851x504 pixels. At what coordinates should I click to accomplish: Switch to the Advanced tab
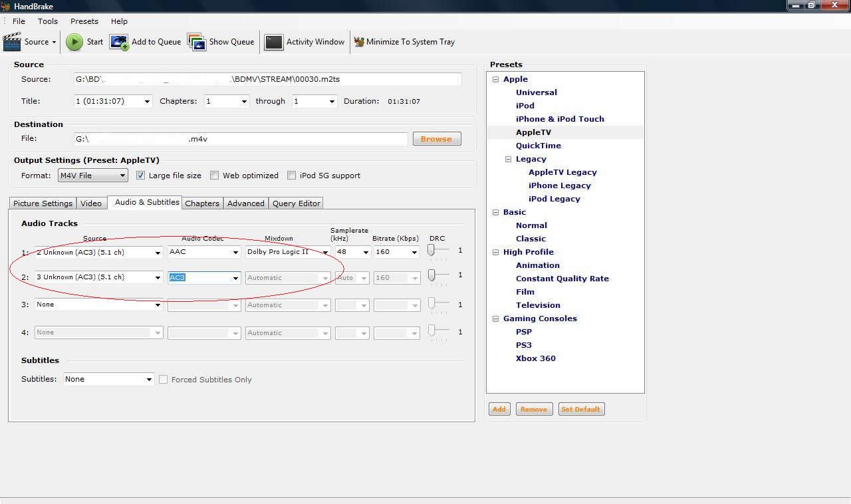[x=246, y=203]
